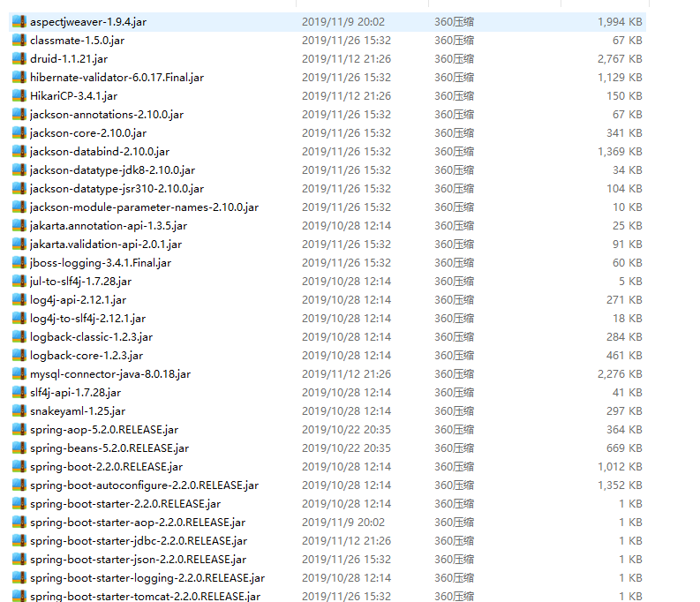Select file log4j-api-2.12.1.jar

[79, 299]
